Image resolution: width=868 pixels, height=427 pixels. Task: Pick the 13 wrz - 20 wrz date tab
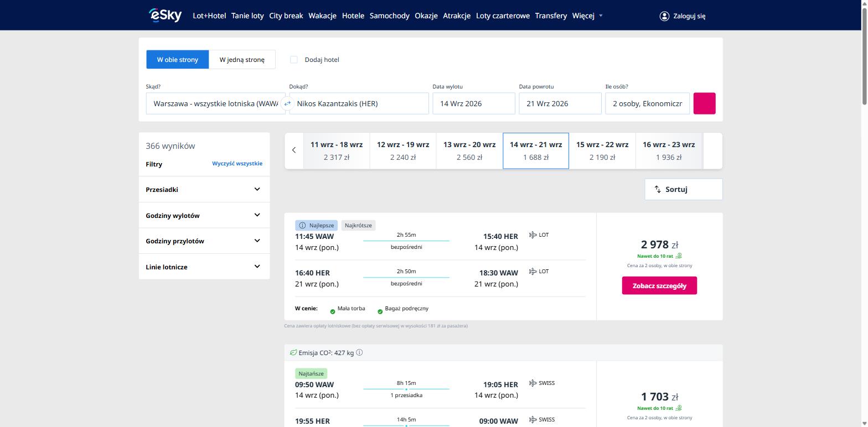pos(469,150)
